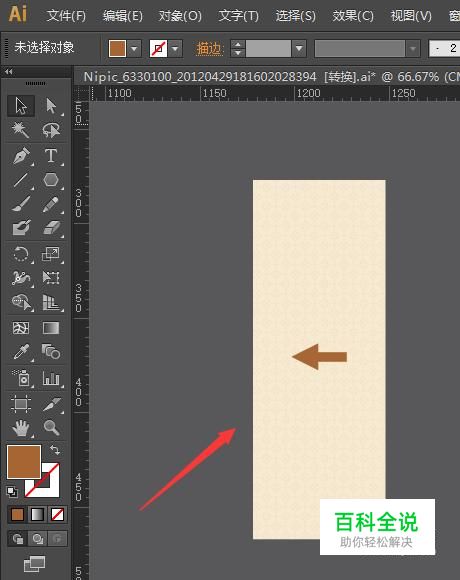This screenshot has height=580, width=460.
Task: Set paint mode to Gradient
Action: 37,515
